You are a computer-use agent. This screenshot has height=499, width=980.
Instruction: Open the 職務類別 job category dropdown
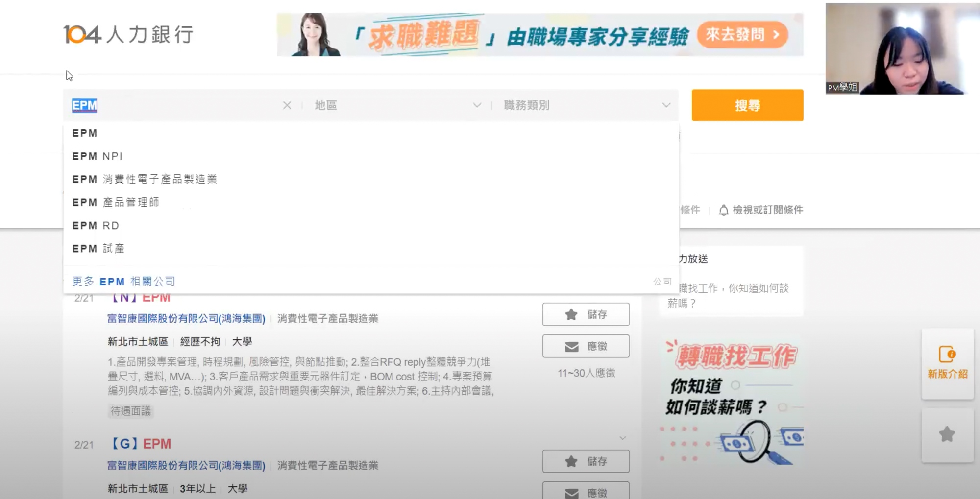click(x=587, y=105)
